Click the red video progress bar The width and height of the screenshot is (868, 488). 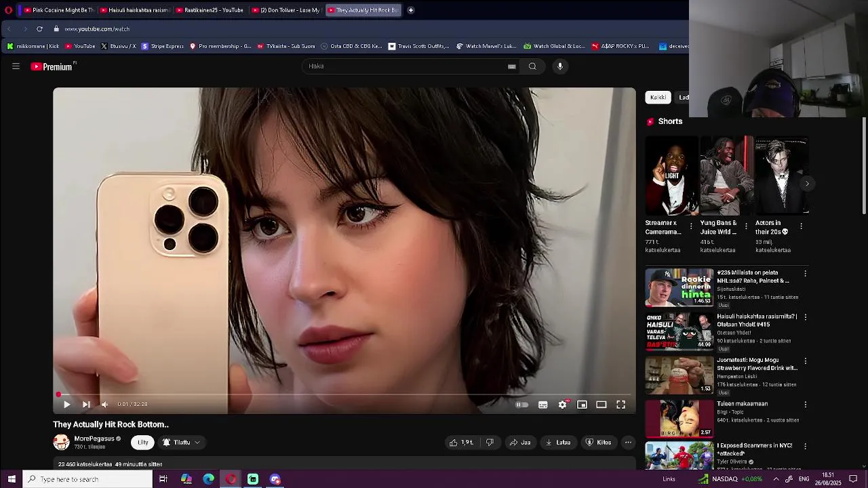pyautogui.click(x=344, y=394)
